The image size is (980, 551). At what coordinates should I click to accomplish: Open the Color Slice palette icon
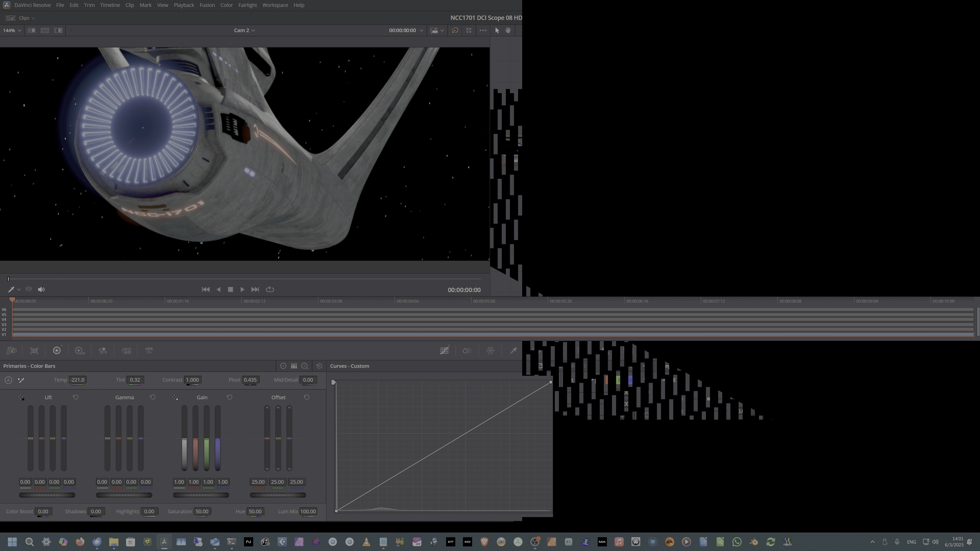point(467,350)
